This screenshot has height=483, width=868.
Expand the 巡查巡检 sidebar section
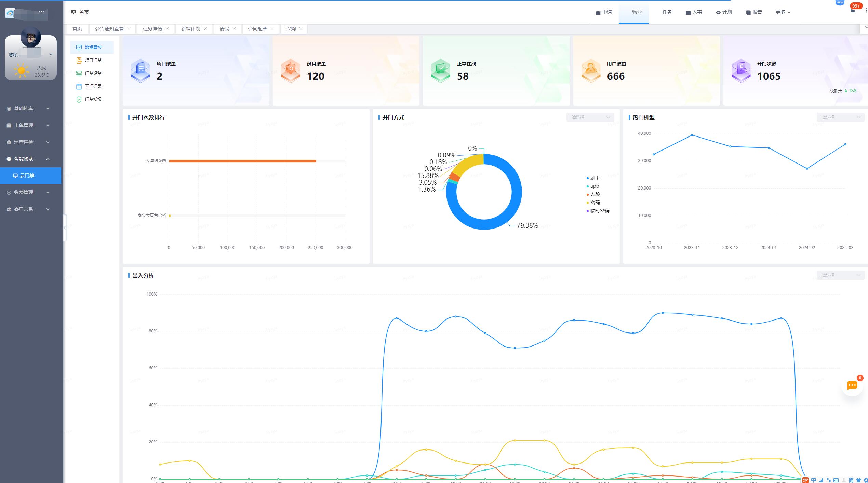coord(31,142)
